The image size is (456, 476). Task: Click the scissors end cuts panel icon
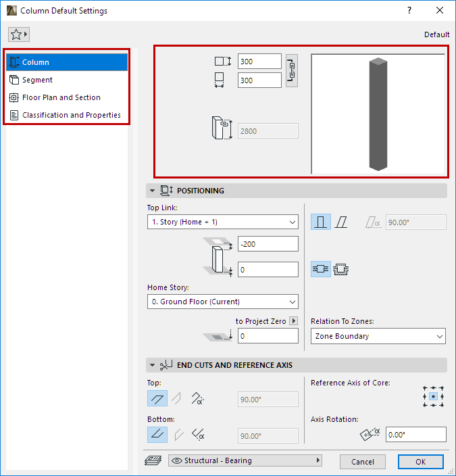[x=166, y=365]
